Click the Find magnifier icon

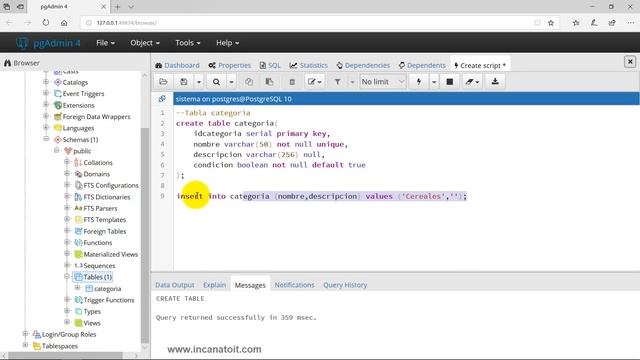[216, 82]
